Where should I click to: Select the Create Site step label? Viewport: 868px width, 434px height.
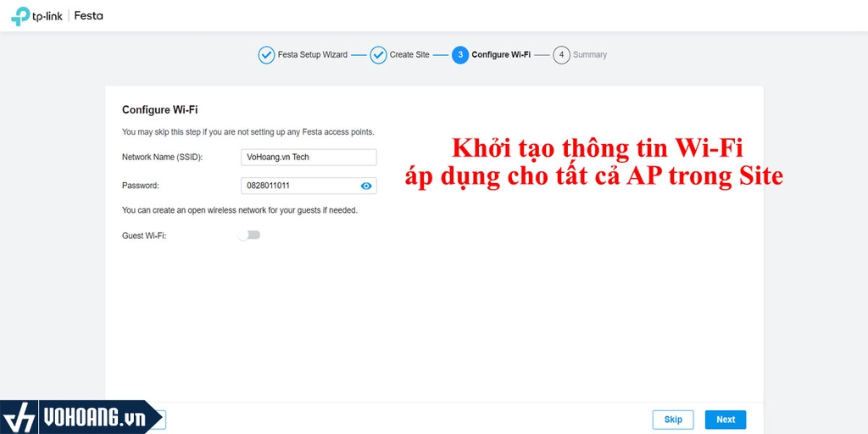tap(409, 55)
